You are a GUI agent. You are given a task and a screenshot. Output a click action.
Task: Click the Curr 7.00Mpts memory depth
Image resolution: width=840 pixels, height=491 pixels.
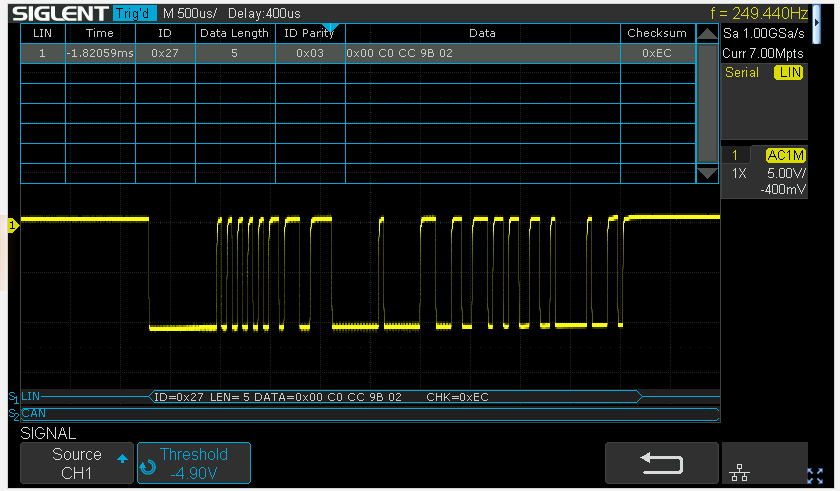(x=763, y=54)
